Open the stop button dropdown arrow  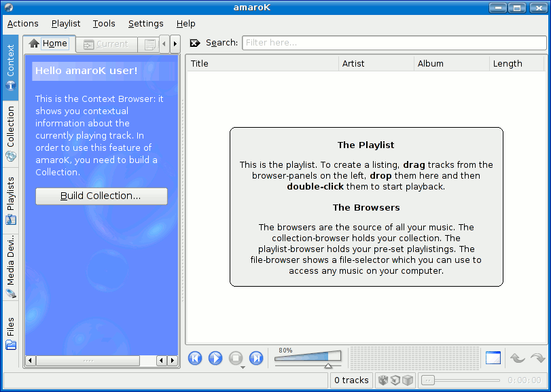[x=243, y=368]
